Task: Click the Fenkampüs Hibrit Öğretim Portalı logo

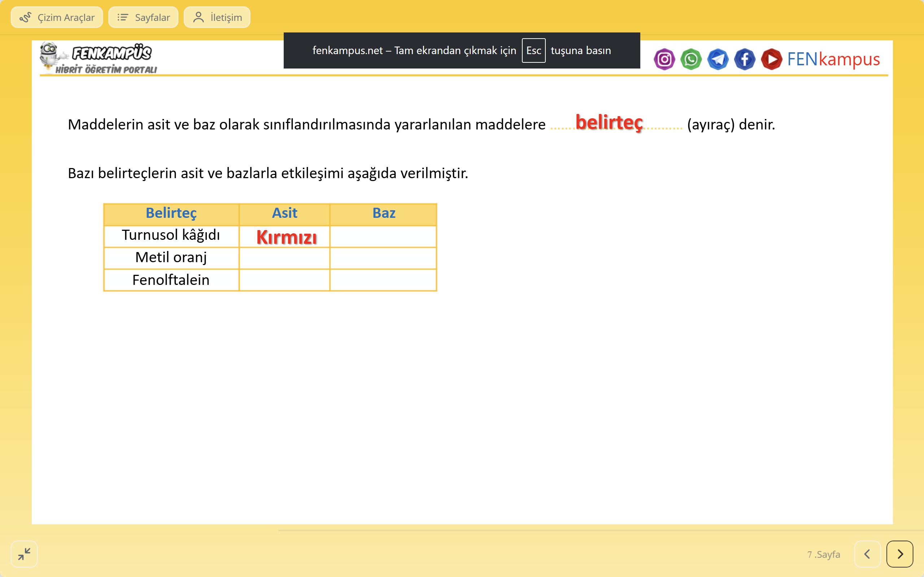Action: pyautogui.click(x=99, y=58)
